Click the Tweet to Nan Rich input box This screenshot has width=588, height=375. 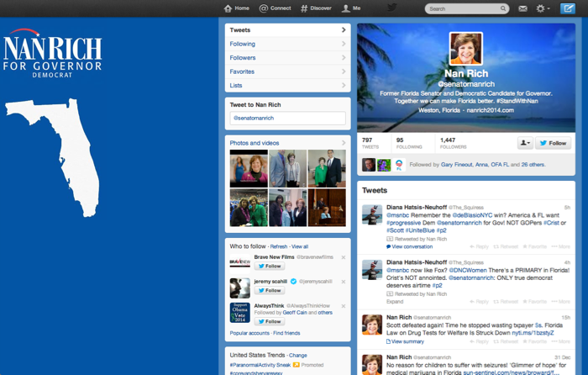coord(287,118)
